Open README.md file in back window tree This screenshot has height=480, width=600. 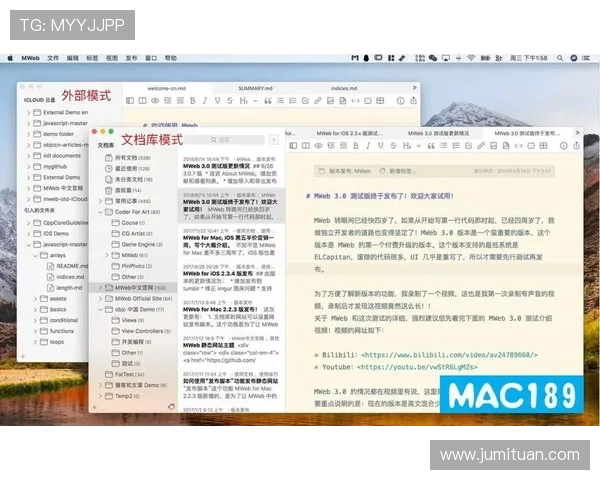click(67, 266)
